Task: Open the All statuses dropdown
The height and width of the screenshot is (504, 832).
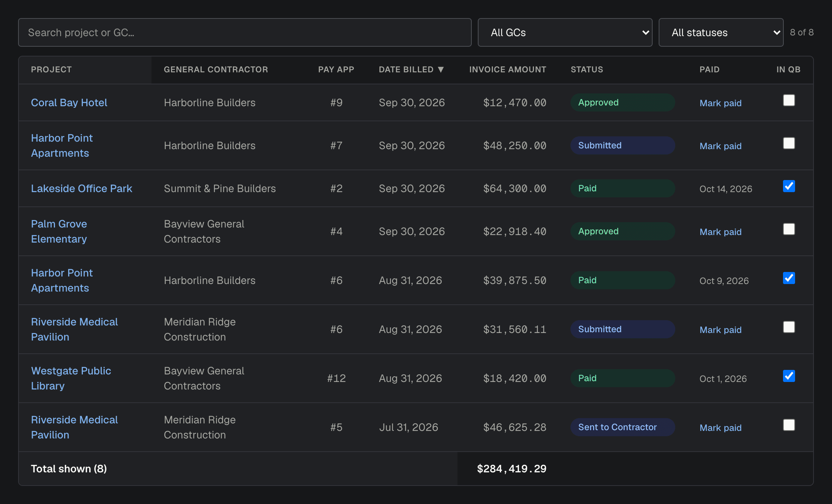Action: click(x=721, y=32)
